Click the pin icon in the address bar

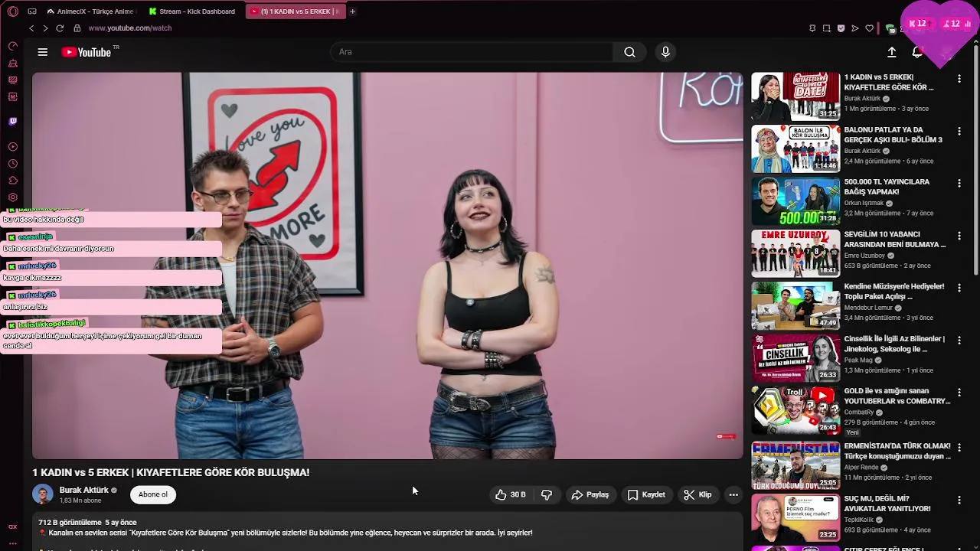point(812,28)
